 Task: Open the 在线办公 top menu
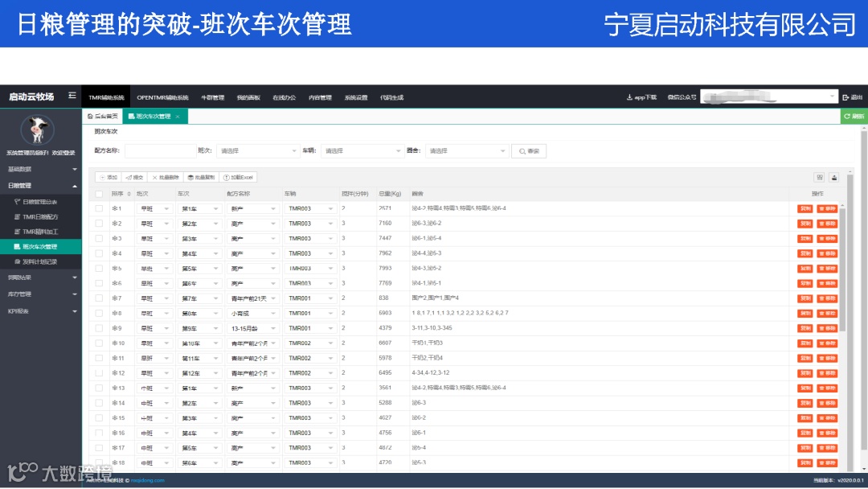tap(284, 97)
